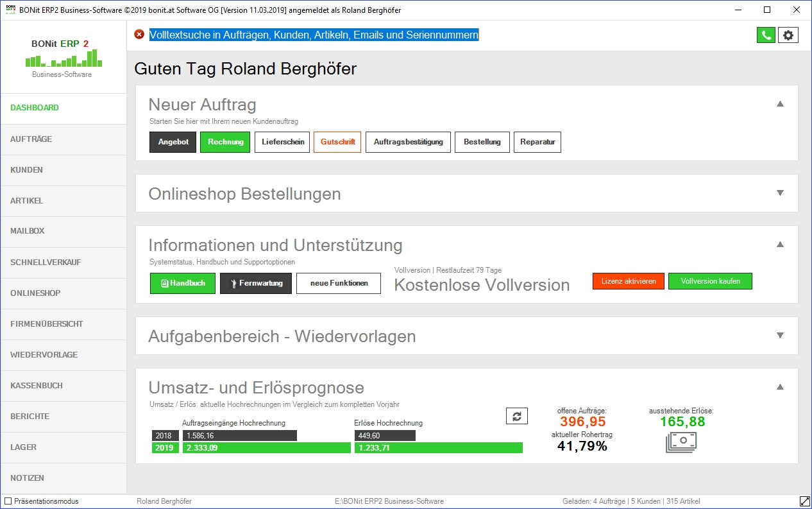
Task: Click Vollversion kaufen button
Action: click(710, 281)
